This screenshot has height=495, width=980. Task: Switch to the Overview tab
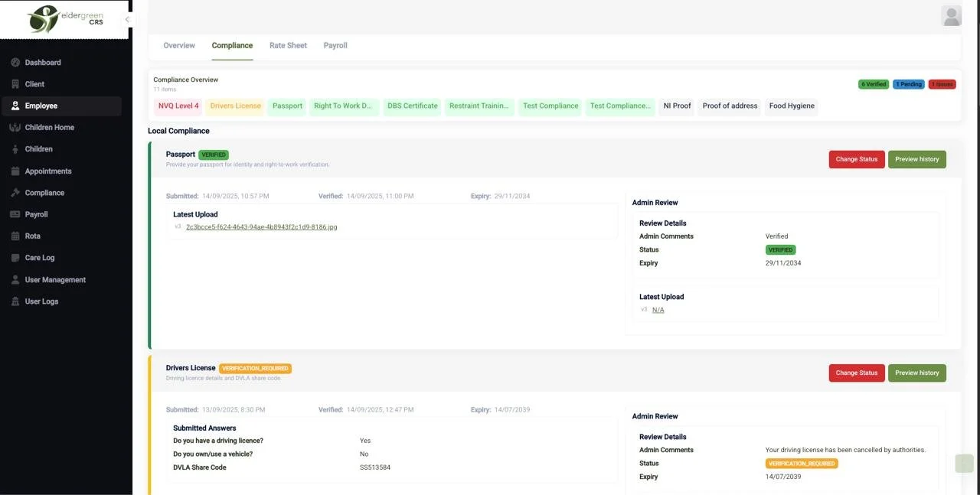point(179,45)
